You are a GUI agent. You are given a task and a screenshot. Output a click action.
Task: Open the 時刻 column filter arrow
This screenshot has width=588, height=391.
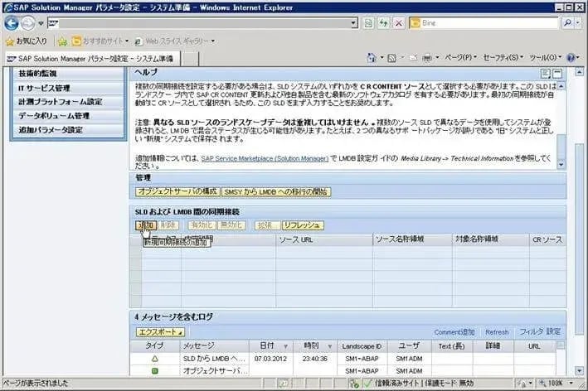330,346
